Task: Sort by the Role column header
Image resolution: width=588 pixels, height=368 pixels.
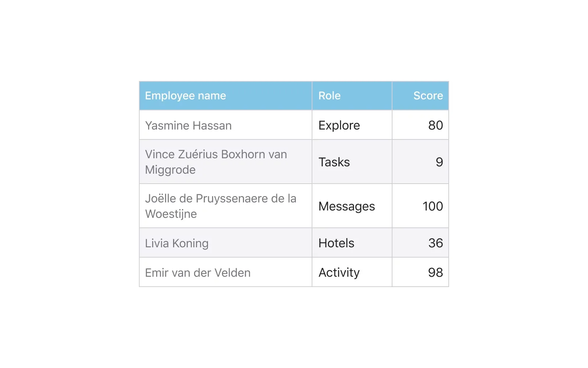Action: [352, 96]
